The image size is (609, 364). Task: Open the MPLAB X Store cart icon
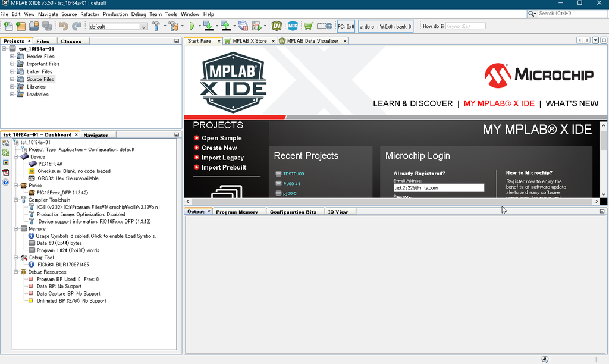(309, 26)
